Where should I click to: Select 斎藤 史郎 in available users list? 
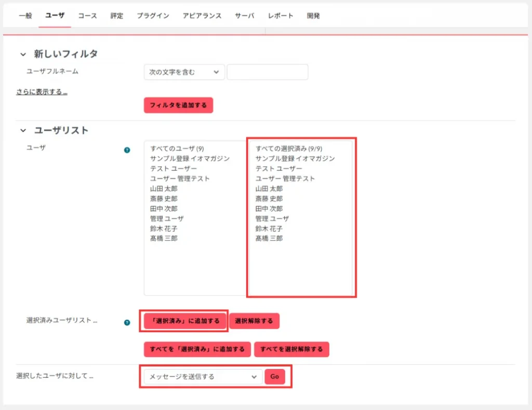click(x=164, y=199)
